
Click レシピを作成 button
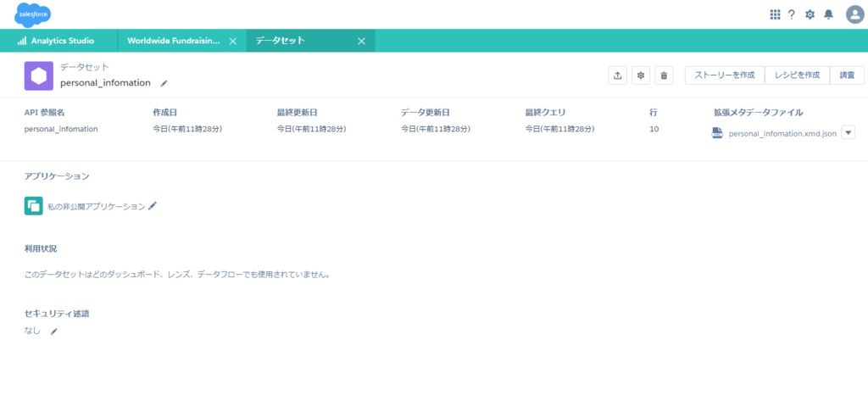click(x=797, y=75)
